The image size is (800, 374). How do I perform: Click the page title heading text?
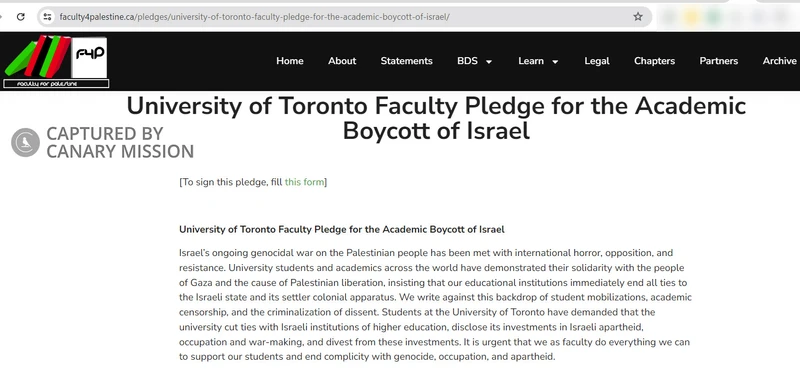[436, 118]
